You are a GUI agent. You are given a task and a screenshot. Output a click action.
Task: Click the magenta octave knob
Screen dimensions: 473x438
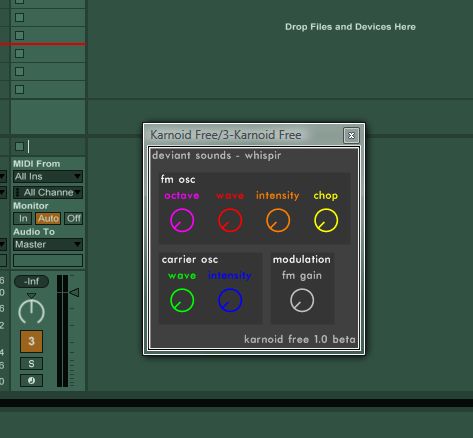[182, 220]
